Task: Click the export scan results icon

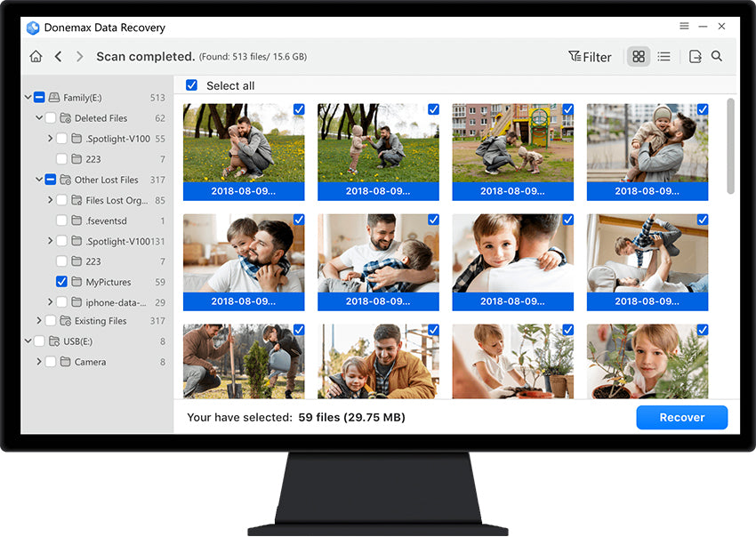Action: pos(695,56)
